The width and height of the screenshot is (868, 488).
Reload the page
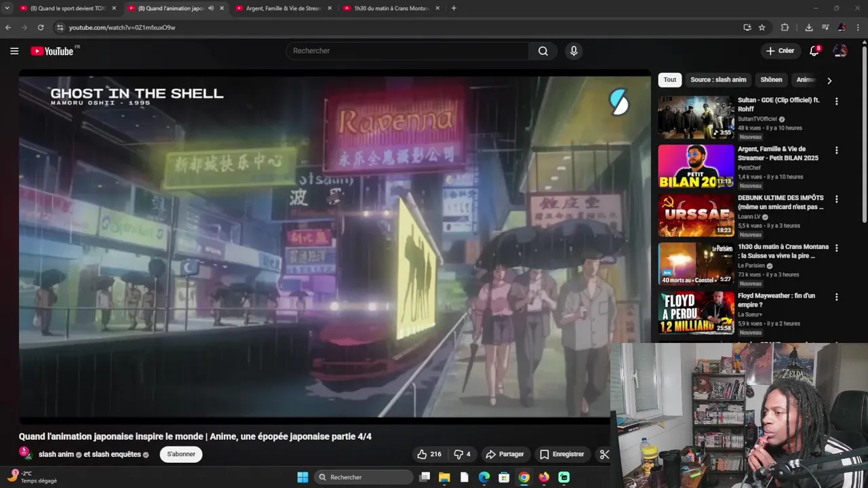pos(41,27)
